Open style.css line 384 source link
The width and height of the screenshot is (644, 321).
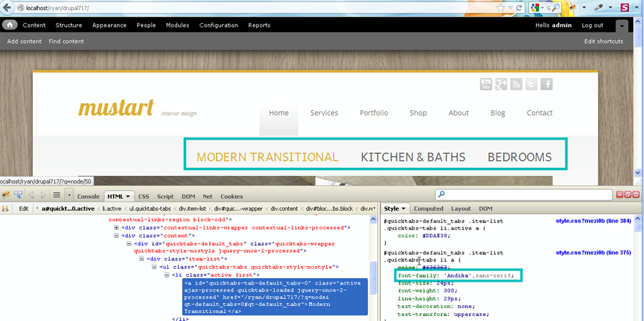[x=595, y=221]
